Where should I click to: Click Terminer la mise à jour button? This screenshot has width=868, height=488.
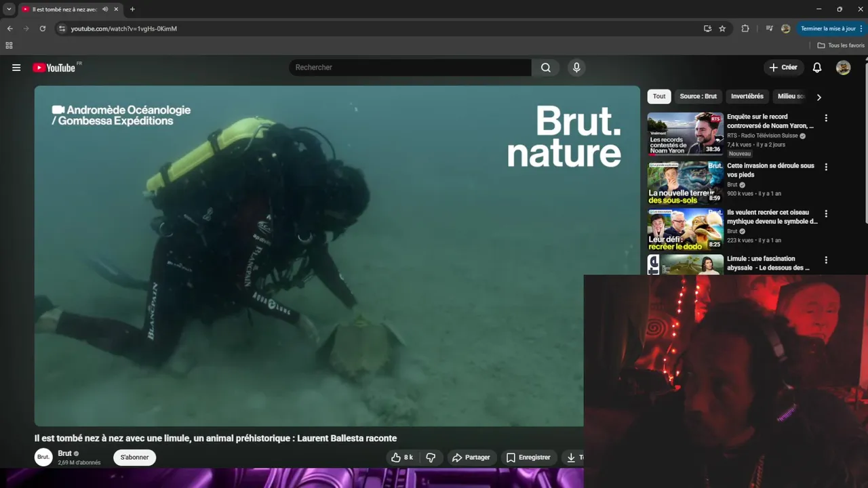pyautogui.click(x=831, y=28)
